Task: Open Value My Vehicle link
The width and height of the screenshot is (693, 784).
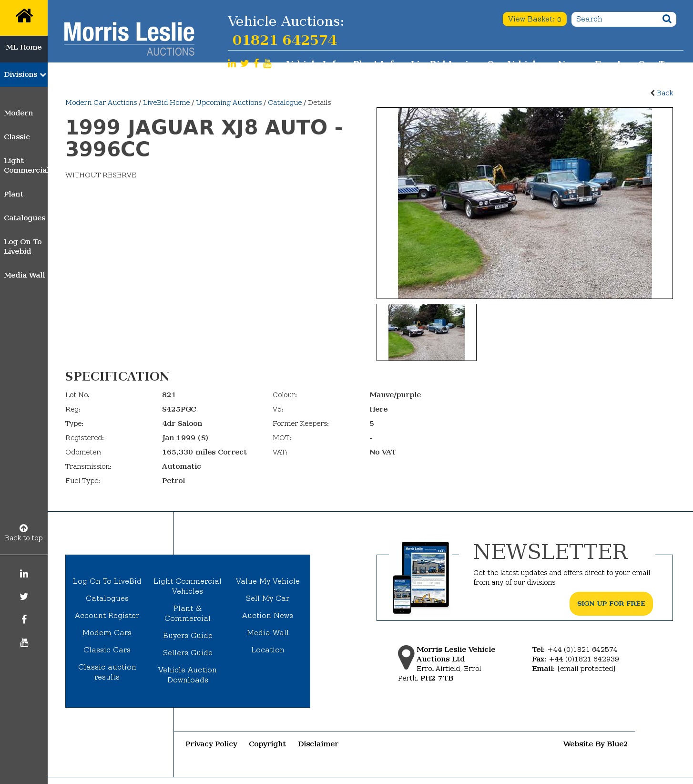Action: click(x=268, y=581)
